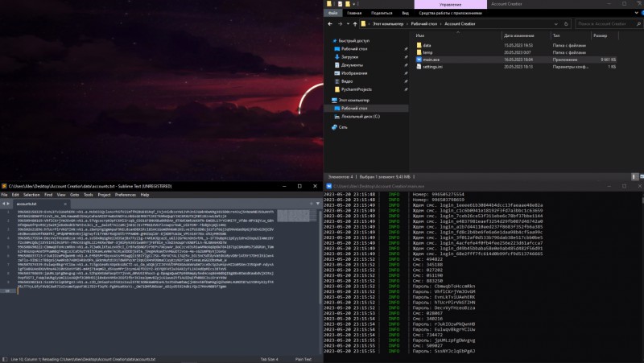Click the Properties icon in Explorer title bar
Viewport: 644px width, 363px height.
[x=340, y=4]
